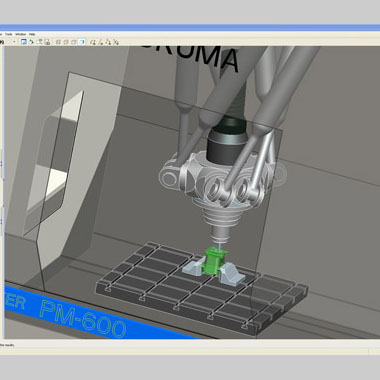The image size is (380, 380).
Task: Click the first orange axis tool icon
Action: click(93, 42)
